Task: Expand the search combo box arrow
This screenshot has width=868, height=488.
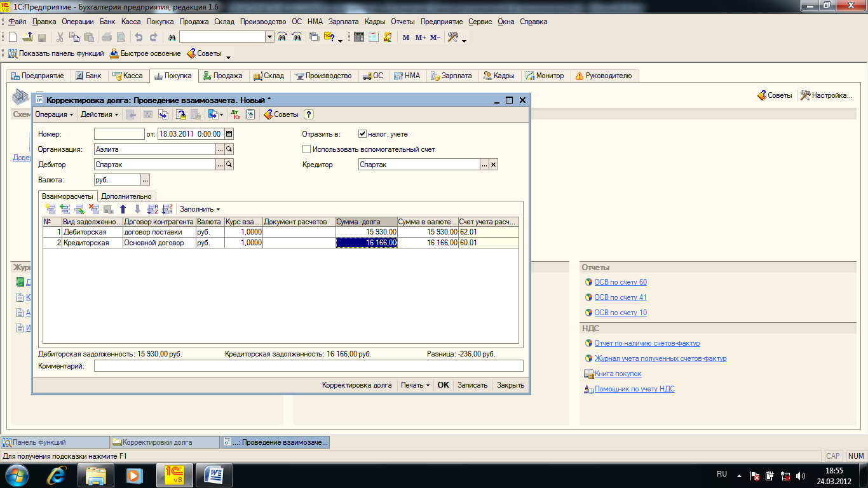Action: 270,37
